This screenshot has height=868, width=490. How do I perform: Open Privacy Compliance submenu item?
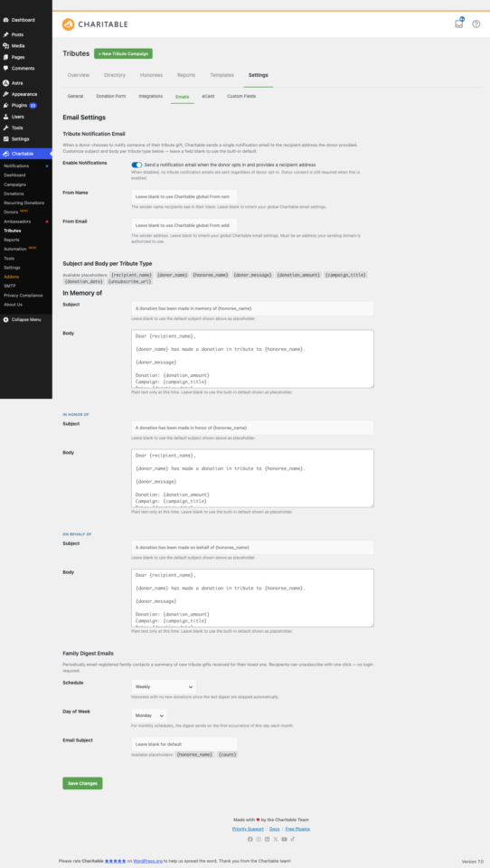24,295
